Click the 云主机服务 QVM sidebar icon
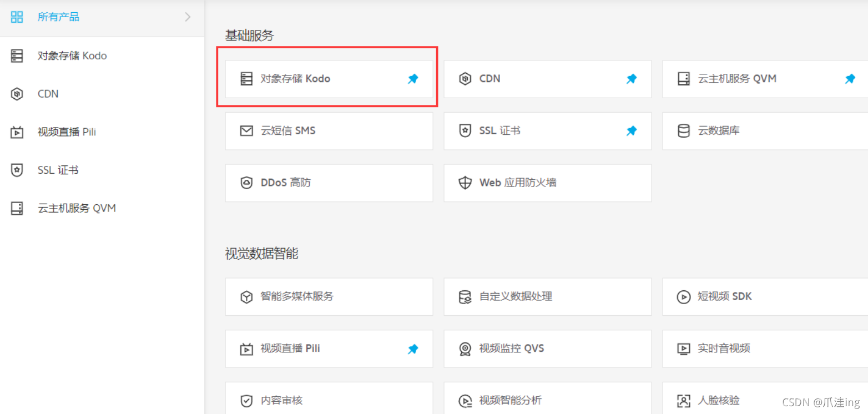Screen dimensions: 868x414 point(17,208)
